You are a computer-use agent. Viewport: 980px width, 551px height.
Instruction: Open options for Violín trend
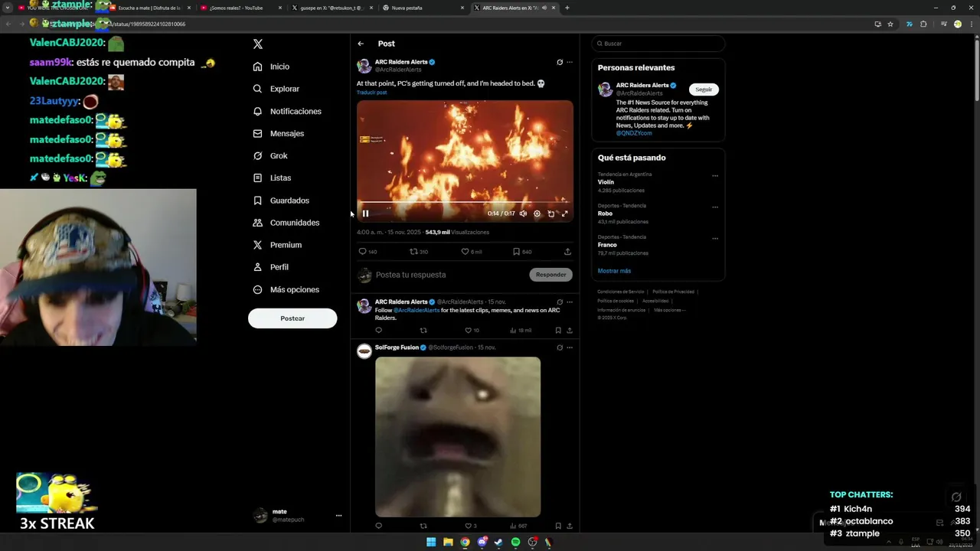click(715, 176)
